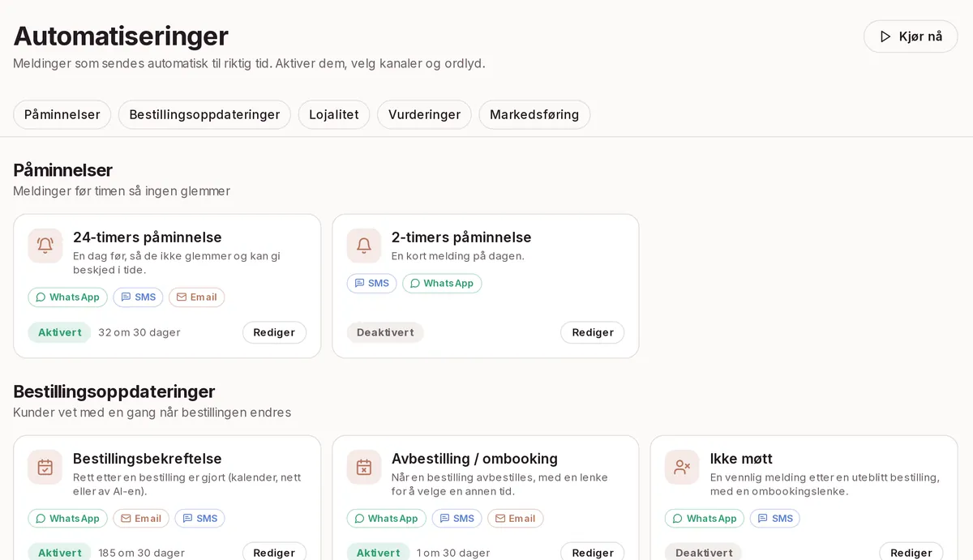Click the Automatiseringer page heading
Screen dimensions: 973x560
[x=121, y=36]
